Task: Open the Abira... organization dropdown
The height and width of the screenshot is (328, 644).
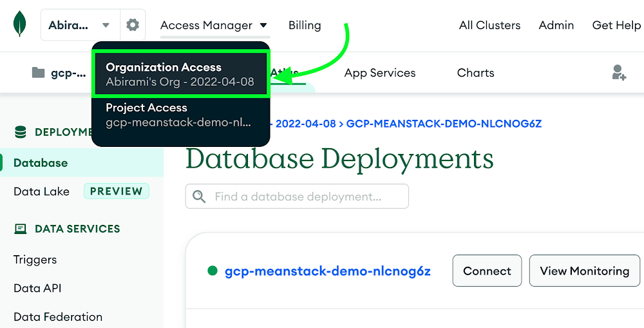Action: tap(80, 25)
